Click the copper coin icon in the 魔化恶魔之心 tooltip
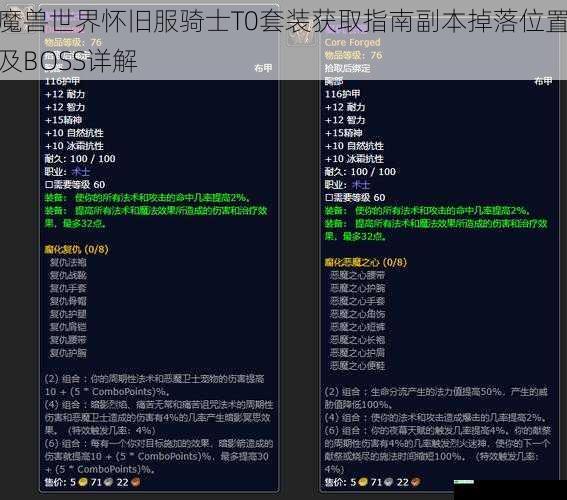Screen dimensions: 567x500 (416, 482)
